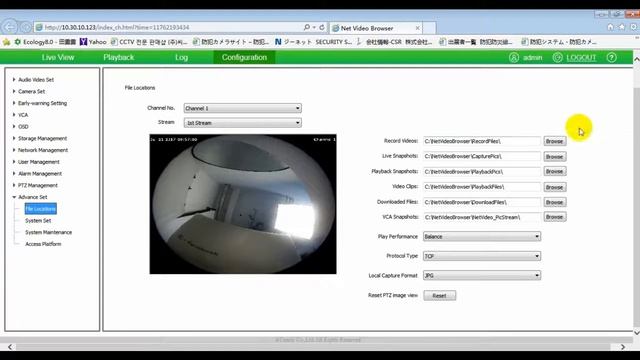
Task: Open the help question mark icon
Action: (x=611, y=58)
